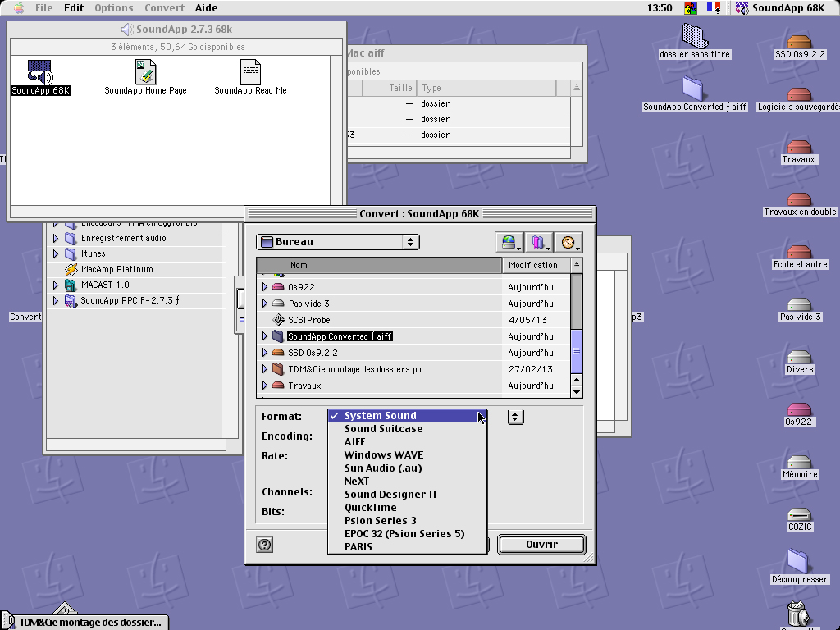Select QuickTime in the format menu

tap(370, 508)
